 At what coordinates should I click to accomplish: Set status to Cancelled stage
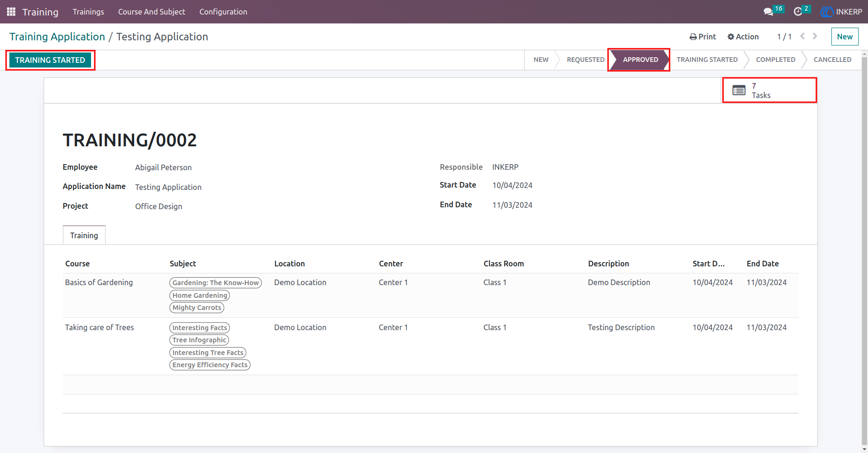point(832,60)
